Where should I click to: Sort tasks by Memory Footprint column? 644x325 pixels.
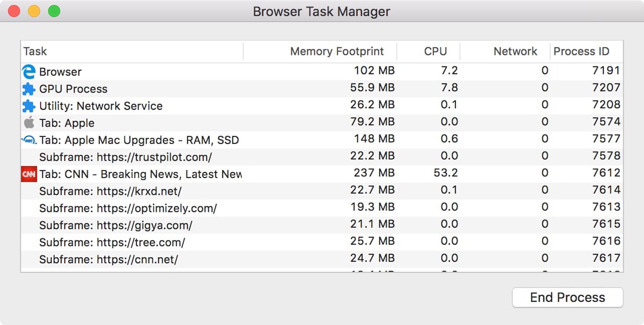337,51
